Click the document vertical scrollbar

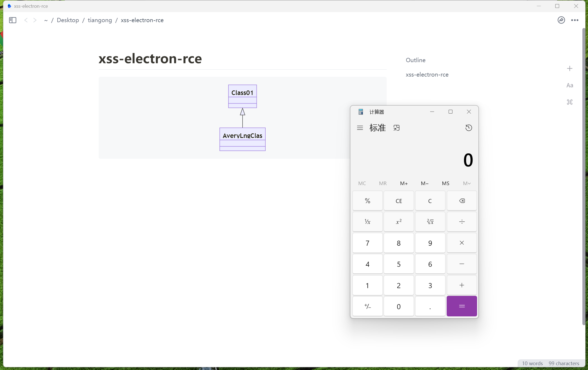tap(583, 176)
